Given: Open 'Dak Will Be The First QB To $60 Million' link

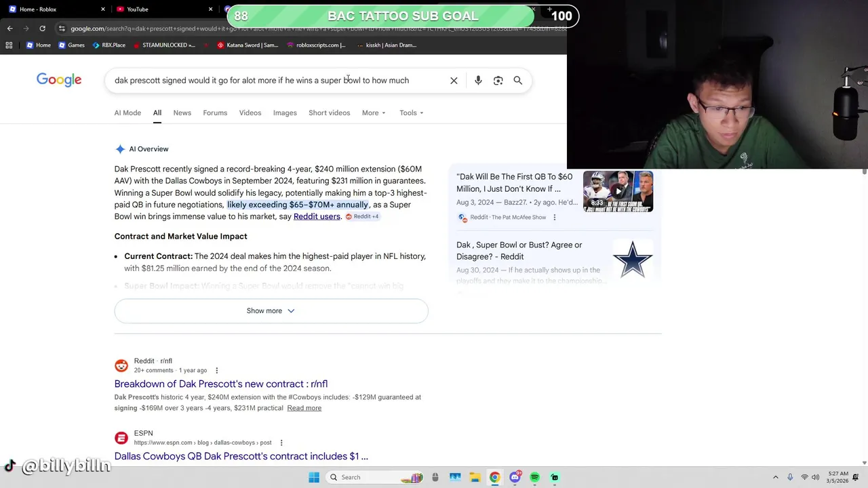Looking at the screenshot, I should pos(514,183).
